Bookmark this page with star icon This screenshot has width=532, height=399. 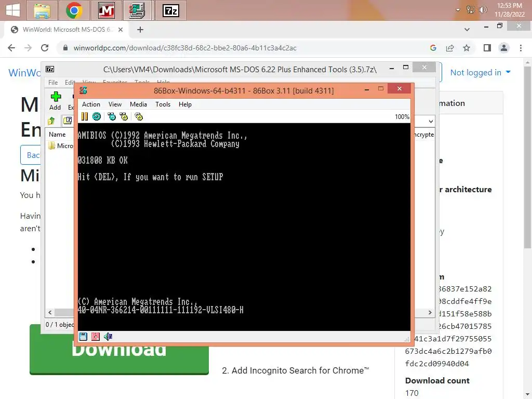click(467, 48)
